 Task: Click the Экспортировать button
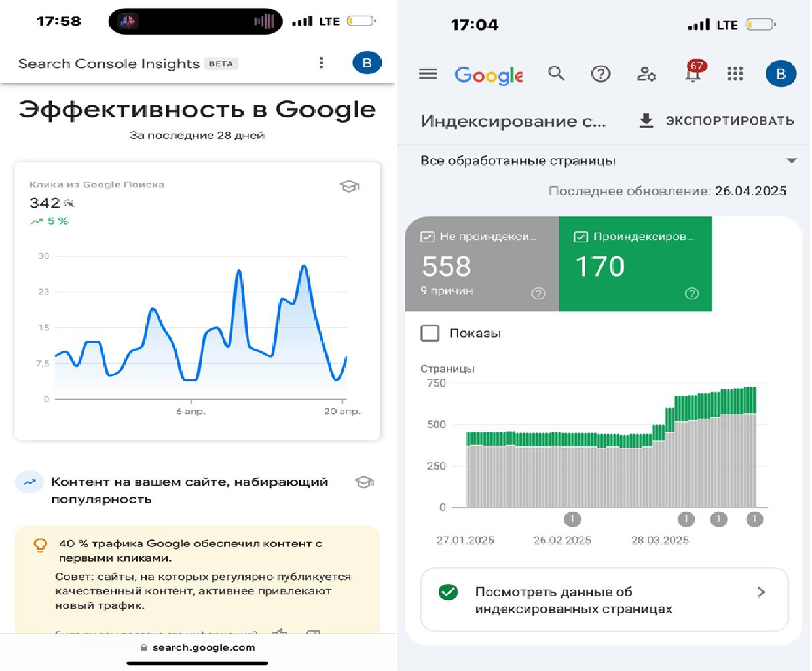716,121
